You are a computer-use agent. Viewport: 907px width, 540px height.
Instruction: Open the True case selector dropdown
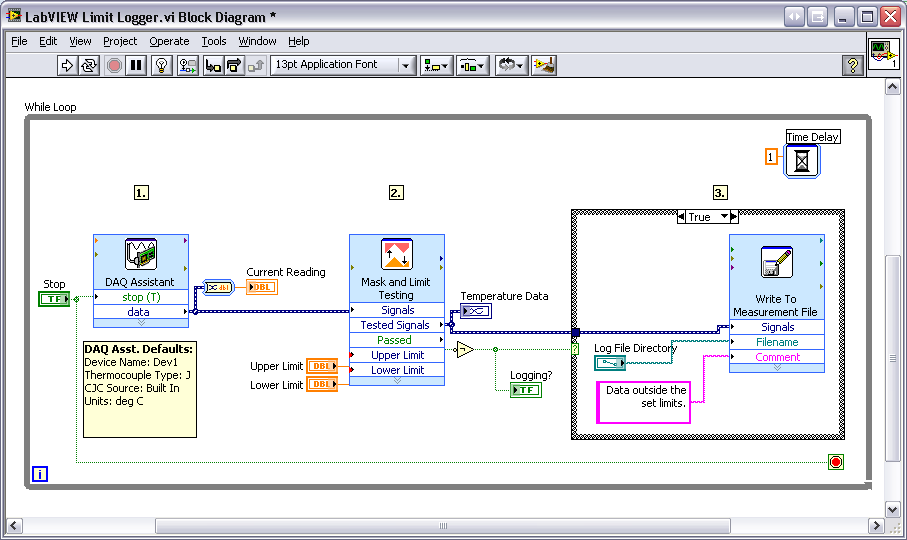[x=733, y=217]
